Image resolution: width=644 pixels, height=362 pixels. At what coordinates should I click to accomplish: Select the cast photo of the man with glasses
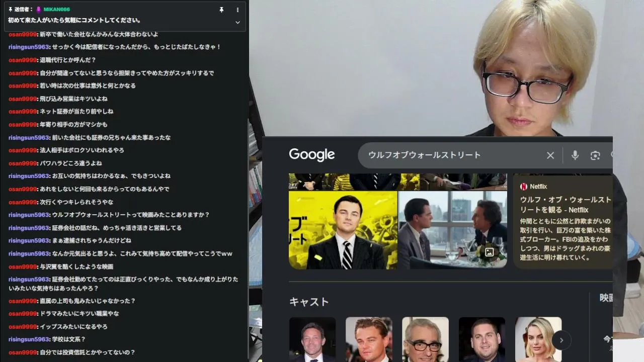pyautogui.click(x=425, y=339)
